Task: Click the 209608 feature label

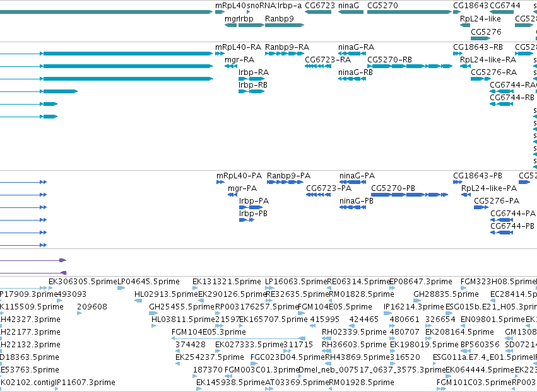Action: click(x=92, y=307)
